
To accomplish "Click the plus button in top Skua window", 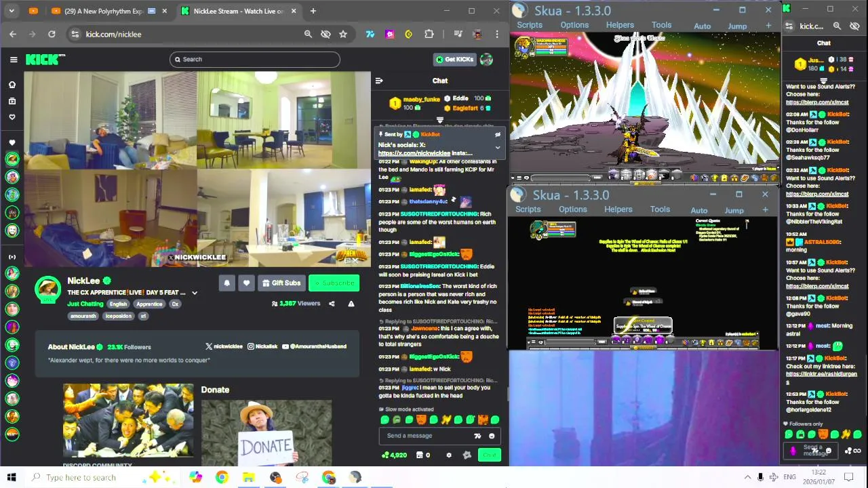I will click(768, 26).
